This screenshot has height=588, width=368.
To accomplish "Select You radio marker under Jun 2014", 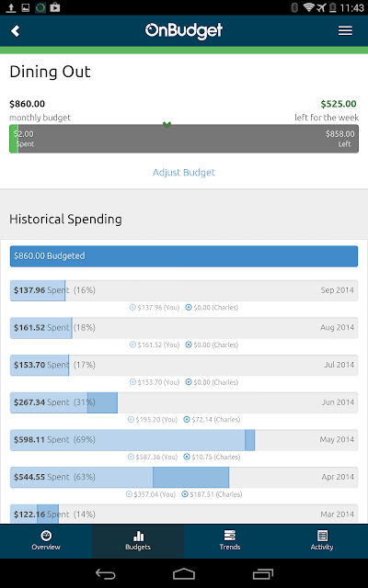I will (x=131, y=419).
